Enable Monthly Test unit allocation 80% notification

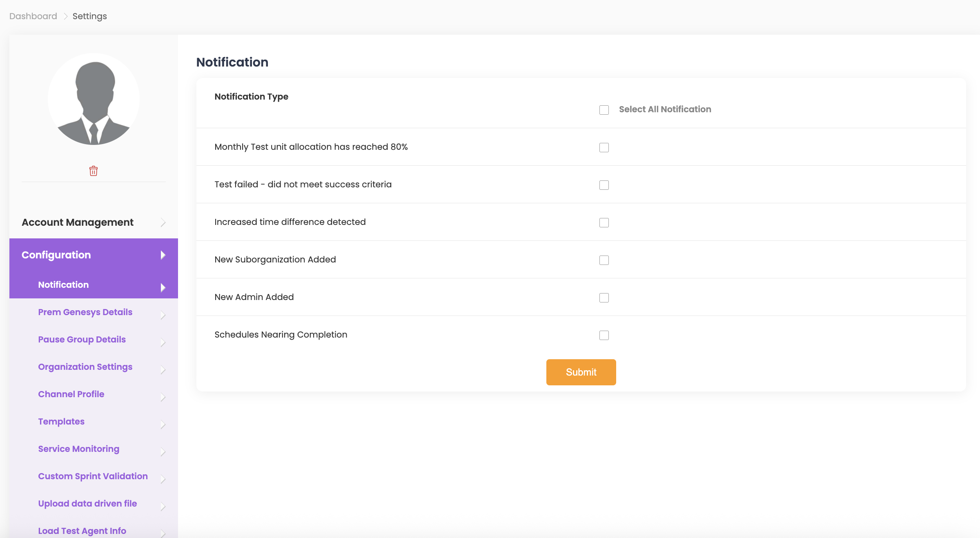[x=604, y=147]
